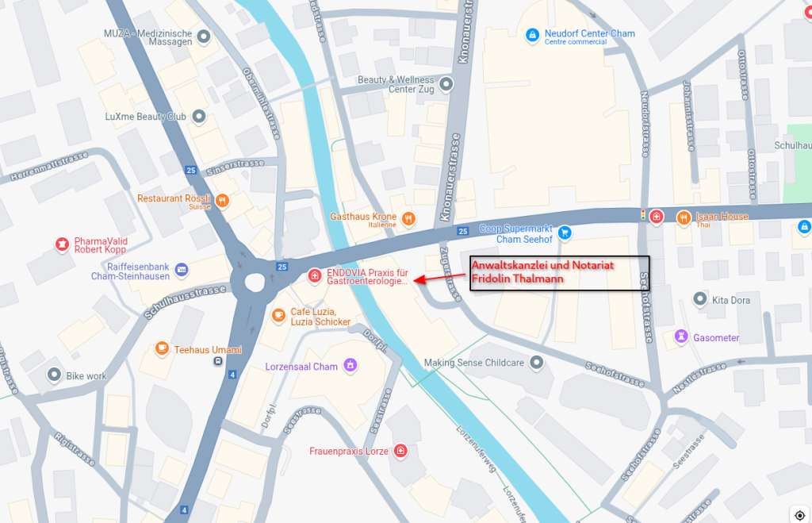Click the ENDOVIA Praxis medical pin
812x523 pixels.
pos(314,275)
